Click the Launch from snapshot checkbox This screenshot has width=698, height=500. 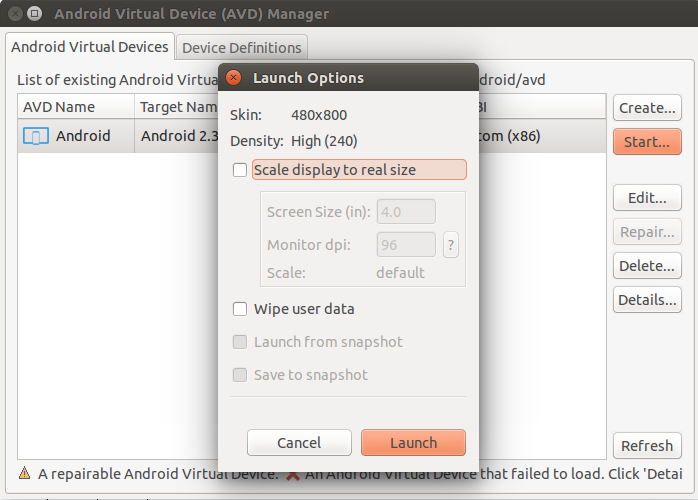tap(240, 342)
